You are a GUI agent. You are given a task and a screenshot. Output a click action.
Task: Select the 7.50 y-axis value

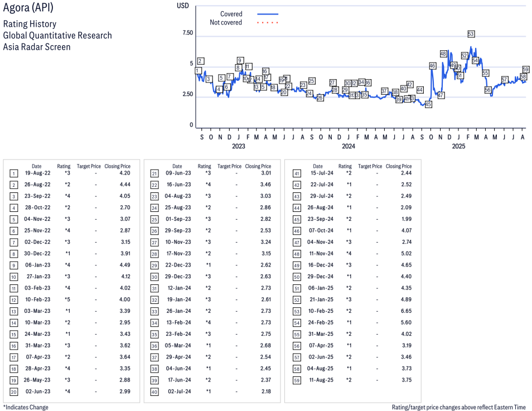point(187,32)
